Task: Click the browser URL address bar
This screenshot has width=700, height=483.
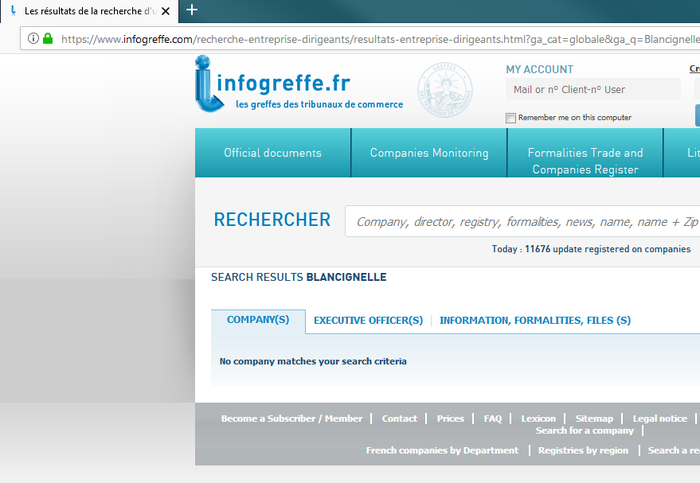Action: 360,39
